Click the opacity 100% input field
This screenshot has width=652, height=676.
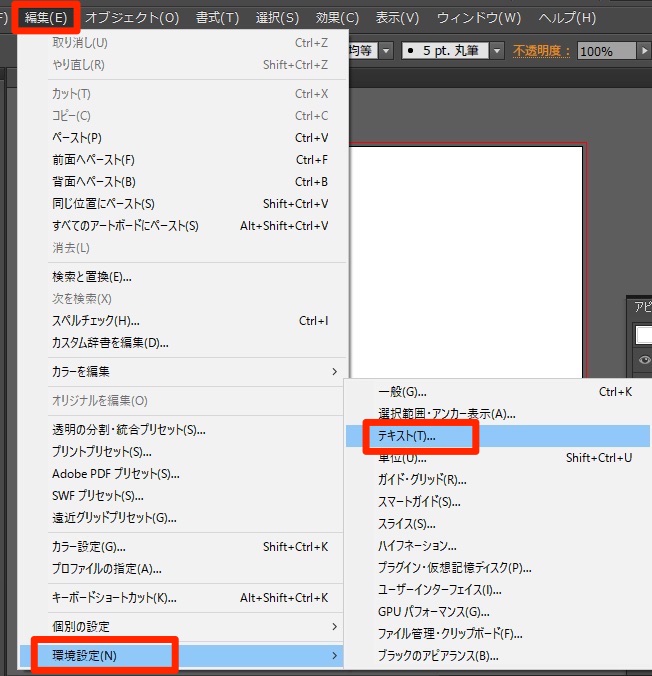[605, 50]
